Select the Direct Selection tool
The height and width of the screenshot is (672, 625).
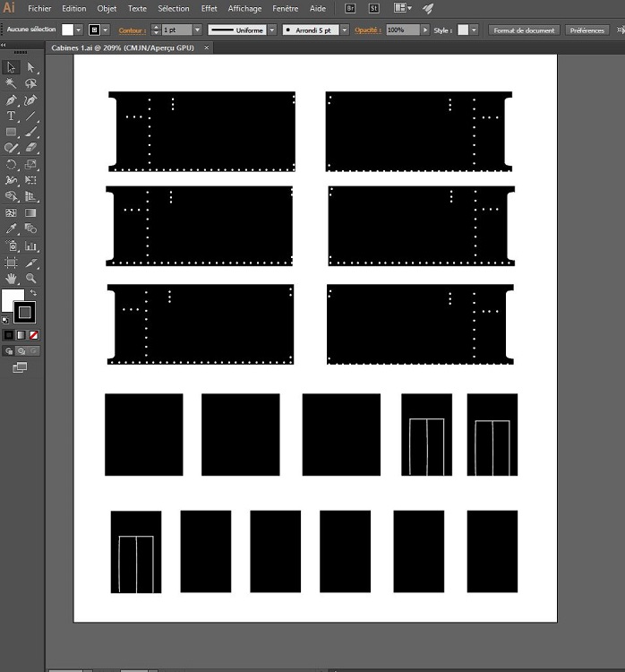point(31,67)
